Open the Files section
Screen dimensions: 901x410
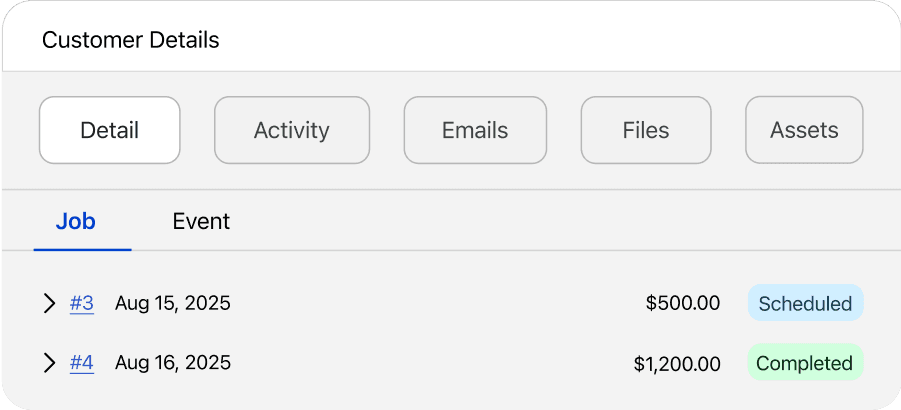(x=646, y=130)
